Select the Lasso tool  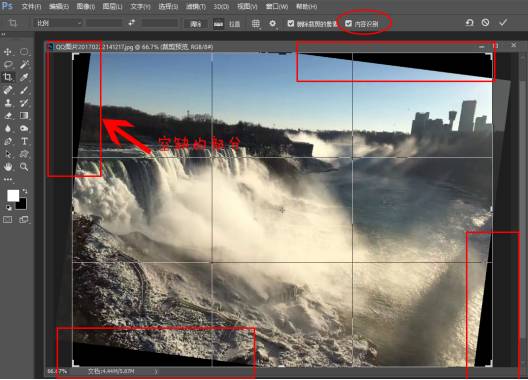coord(7,64)
